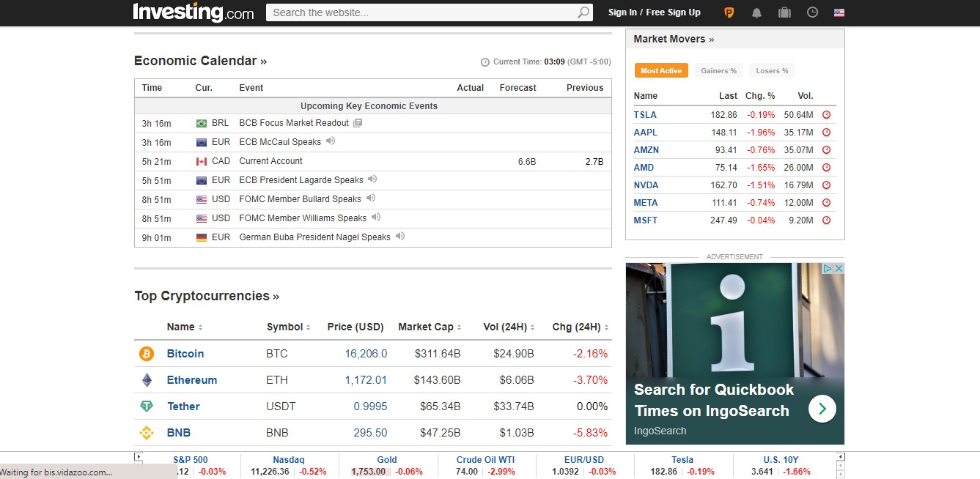Click the Current Account calendar event
Image resolution: width=980 pixels, height=479 pixels.
(270, 161)
